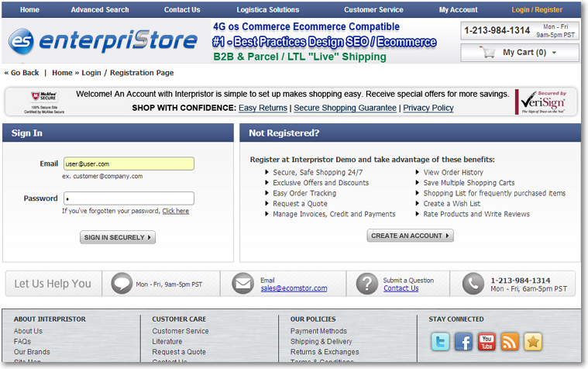
Task: Open Advanced Search in top menu
Action: pyautogui.click(x=100, y=10)
